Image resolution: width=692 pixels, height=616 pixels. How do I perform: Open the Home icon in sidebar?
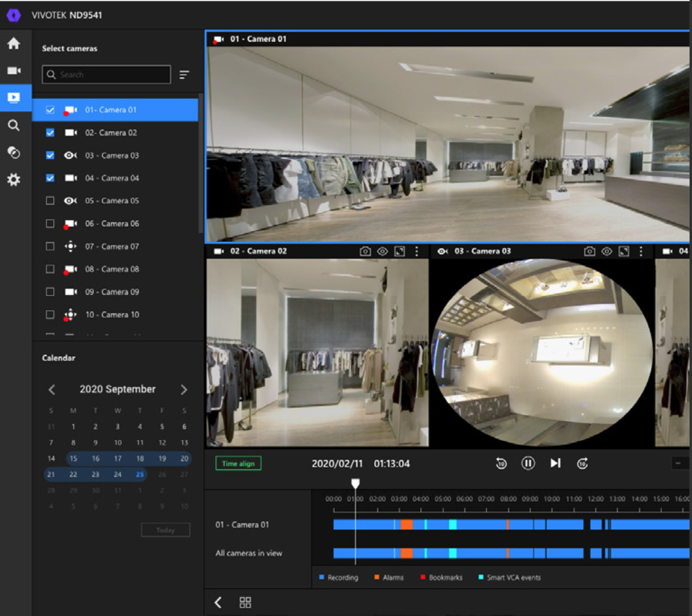[13, 43]
